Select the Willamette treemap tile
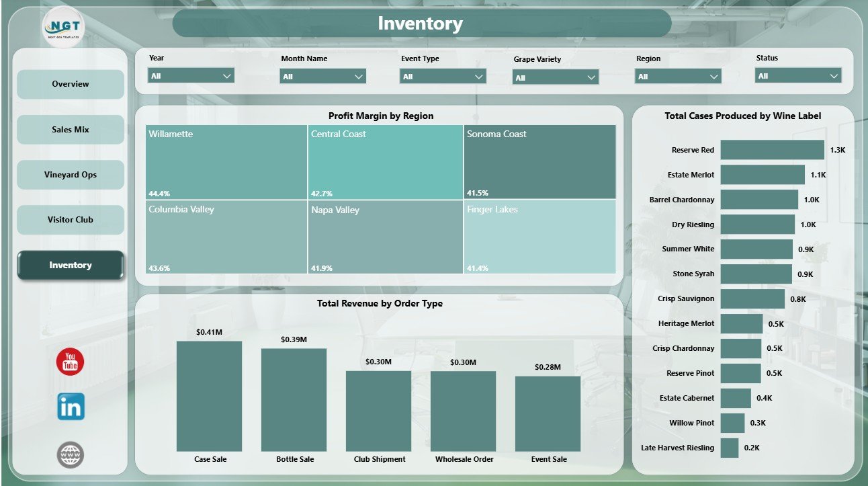 pos(226,162)
